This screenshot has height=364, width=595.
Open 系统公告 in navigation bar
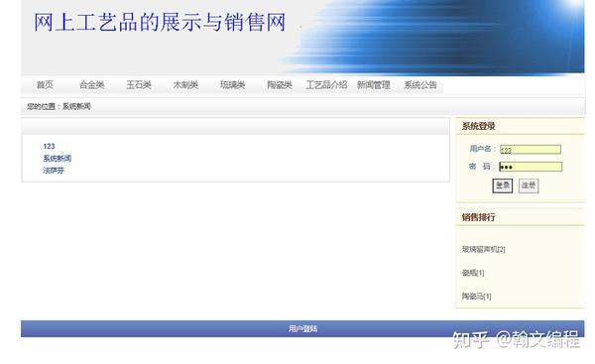pos(420,85)
